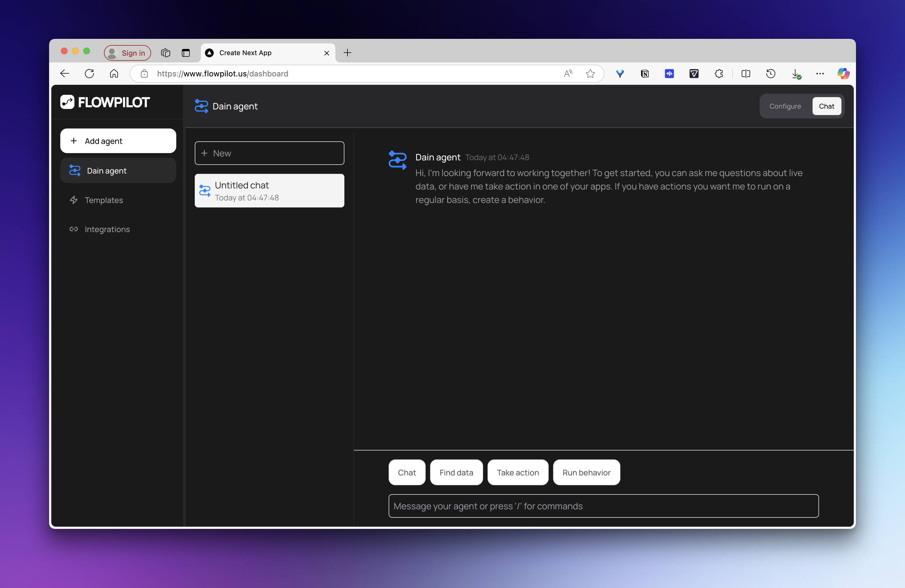Click the FlowPilot logo icon
The image size is (905, 588).
[67, 102]
